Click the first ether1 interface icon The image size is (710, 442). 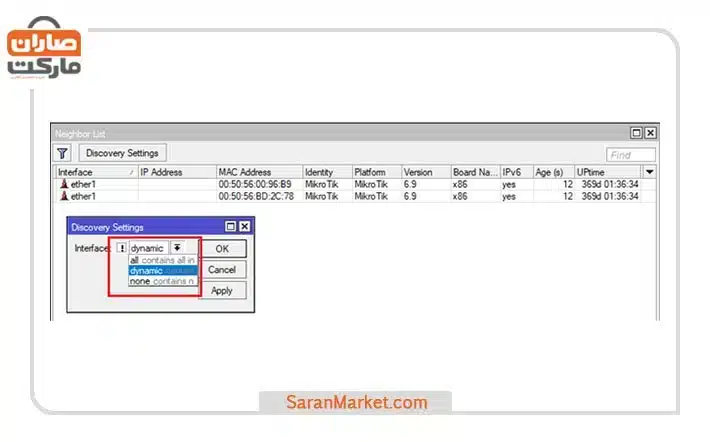coord(64,185)
